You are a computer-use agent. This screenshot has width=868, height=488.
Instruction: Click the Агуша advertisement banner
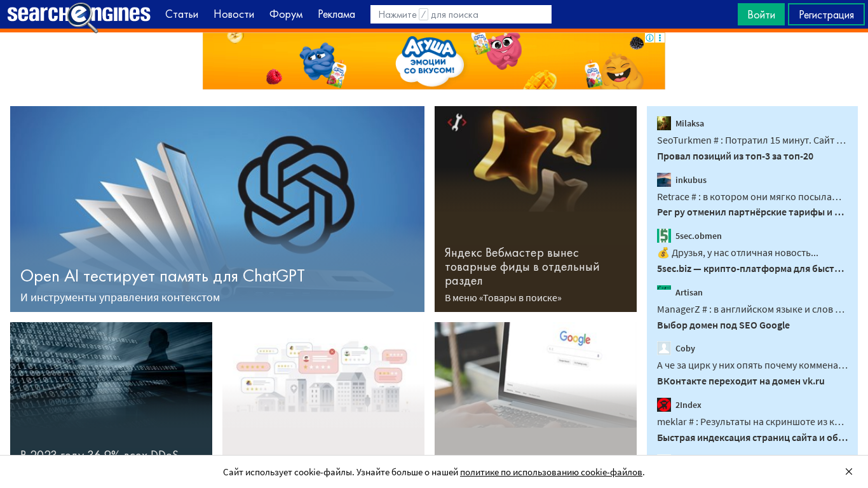[x=434, y=61]
